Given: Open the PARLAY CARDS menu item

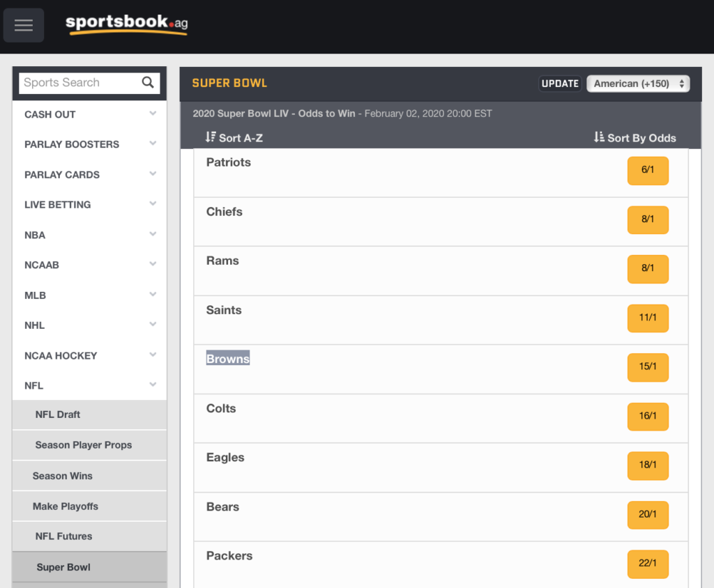Looking at the screenshot, I should (x=62, y=175).
